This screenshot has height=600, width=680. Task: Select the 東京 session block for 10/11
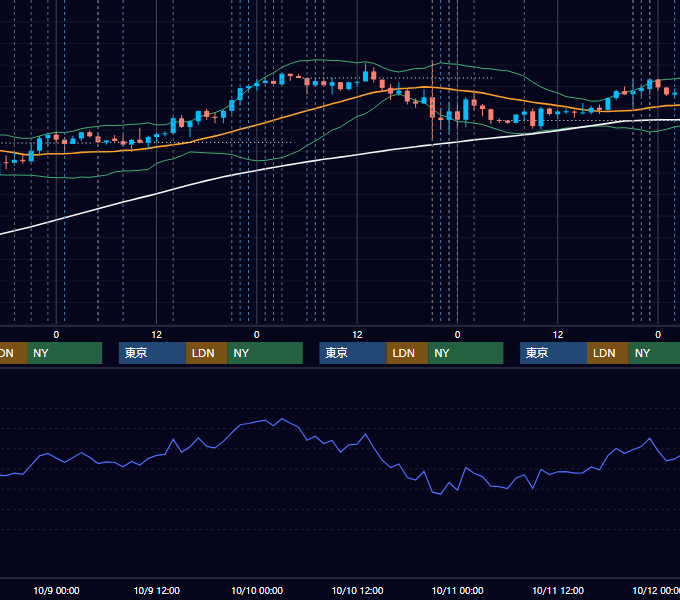pyautogui.click(x=554, y=353)
